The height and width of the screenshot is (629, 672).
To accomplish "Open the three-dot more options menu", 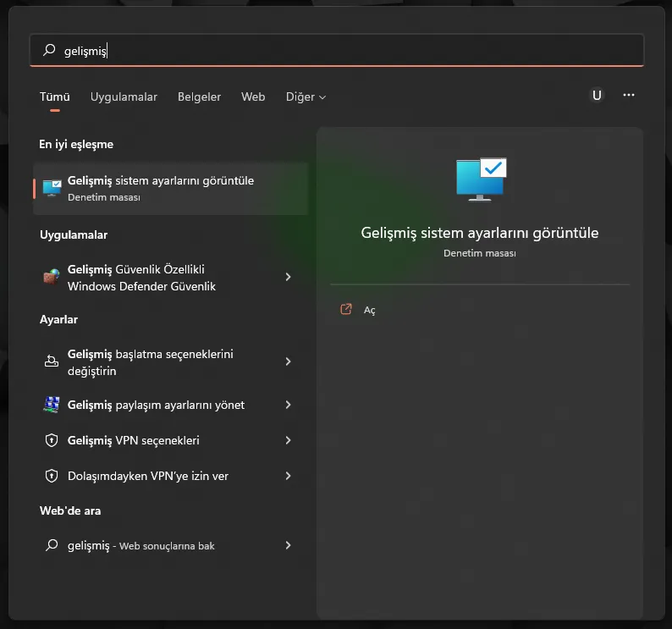I will coord(629,95).
